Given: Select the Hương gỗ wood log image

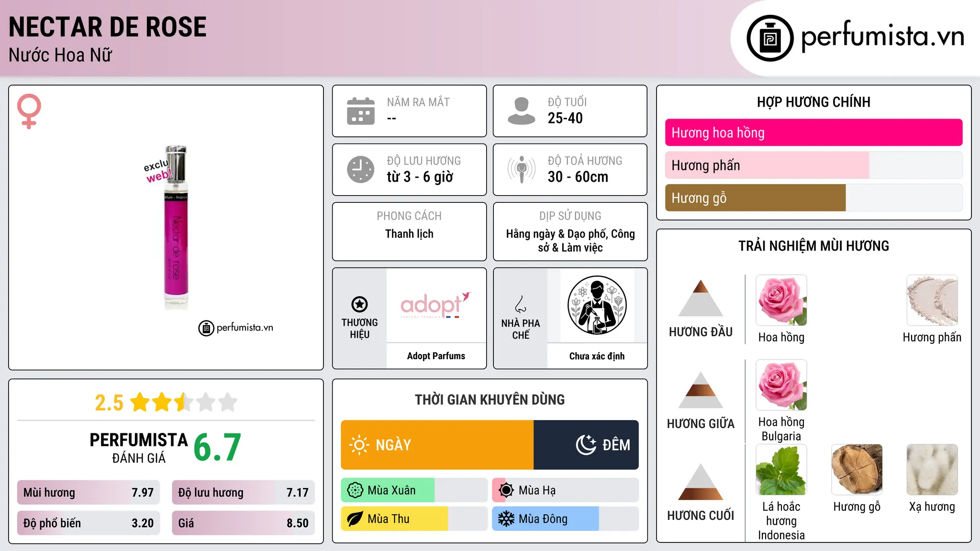Looking at the screenshot, I should click(x=857, y=470).
